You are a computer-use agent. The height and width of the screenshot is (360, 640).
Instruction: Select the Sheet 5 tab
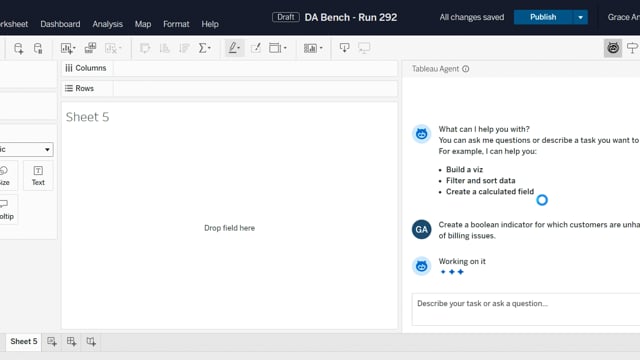24,341
